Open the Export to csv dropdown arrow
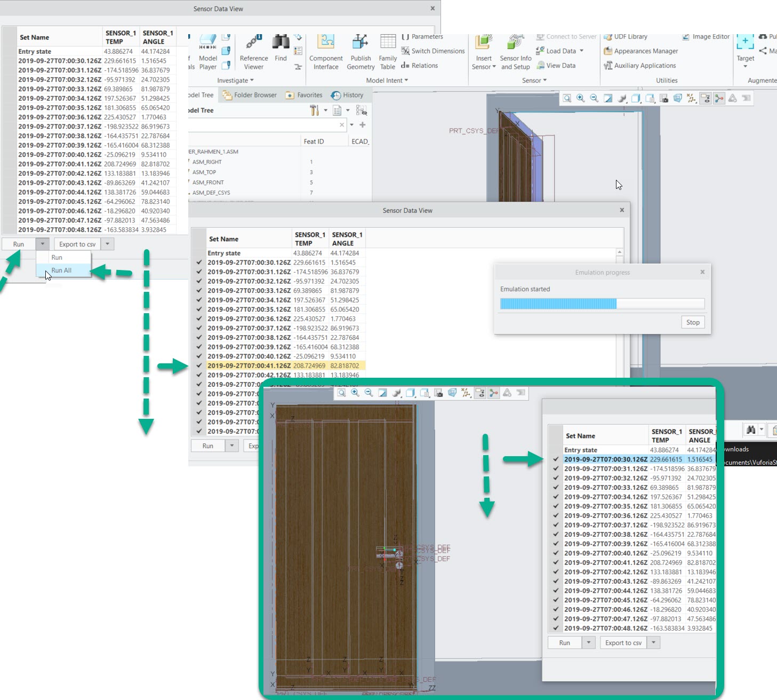Viewport: 777px width, 700px height. tap(107, 243)
